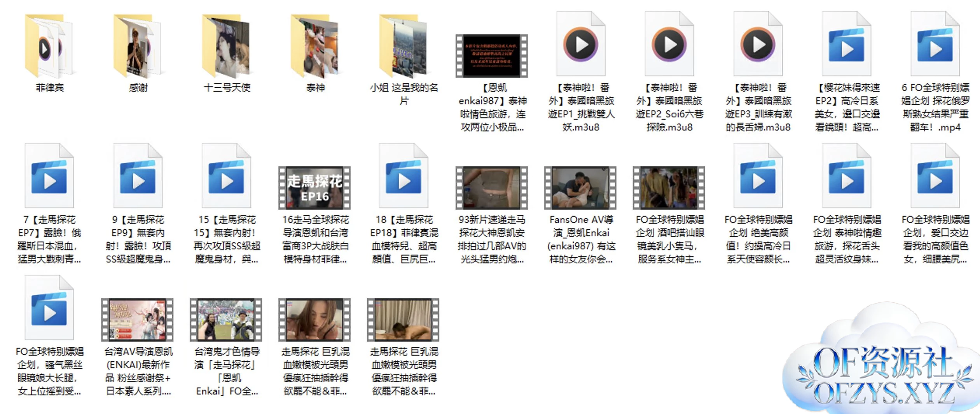Select the file starting with 6 FO全球
The height and width of the screenshot is (414, 980).
pyautogui.click(x=935, y=45)
